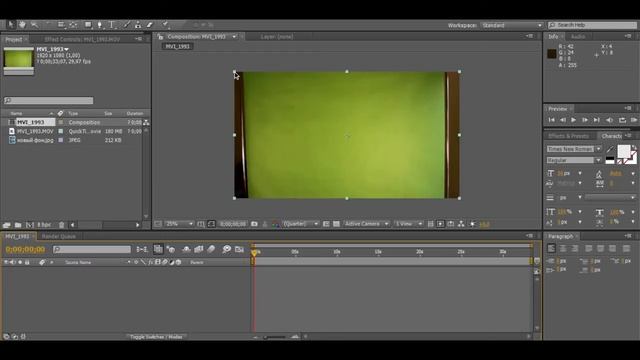Delete selected project item trash icon
Screen dimensions: 640x360
click(62, 225)
